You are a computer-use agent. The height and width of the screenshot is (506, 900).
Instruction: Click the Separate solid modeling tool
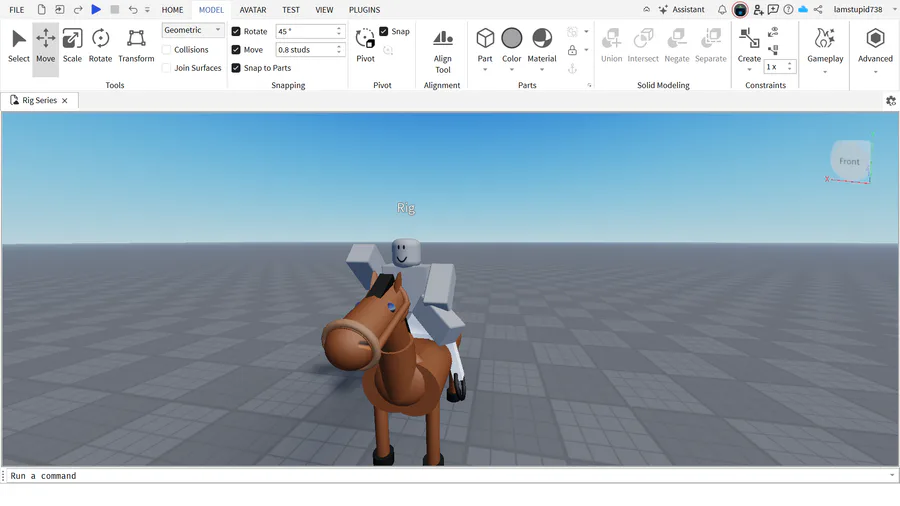pos(711,46)
